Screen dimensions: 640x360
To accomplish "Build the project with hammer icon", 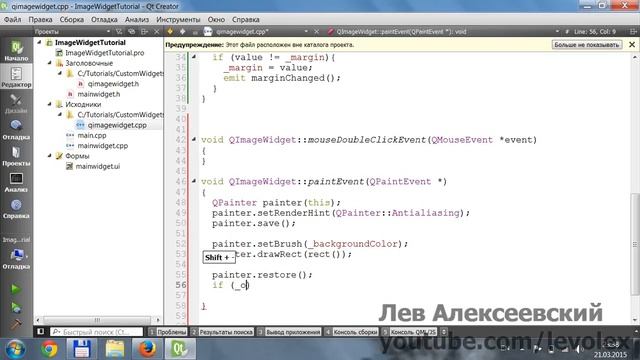I will click(x=16, y=324).
